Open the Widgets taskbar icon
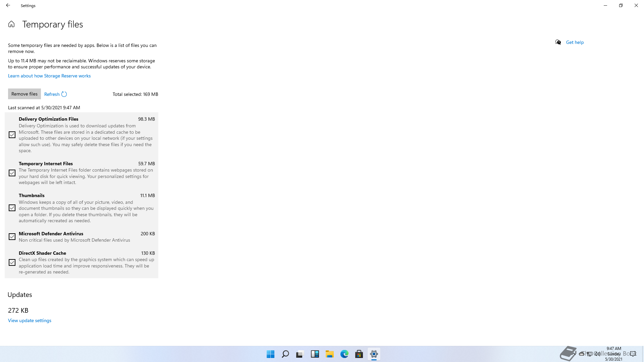 pos(315,354)
